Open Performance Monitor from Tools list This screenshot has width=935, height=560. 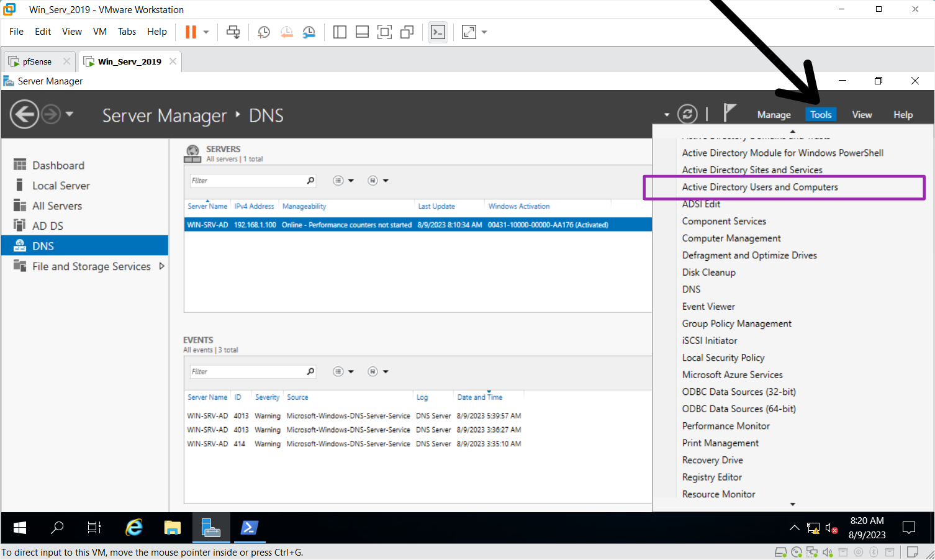726,426
